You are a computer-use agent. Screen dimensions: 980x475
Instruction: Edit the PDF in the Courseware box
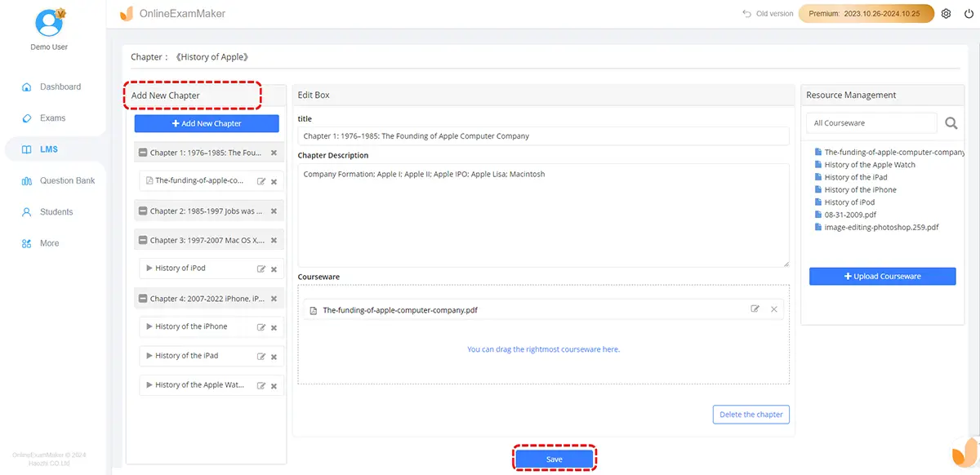tap(755, 309)
